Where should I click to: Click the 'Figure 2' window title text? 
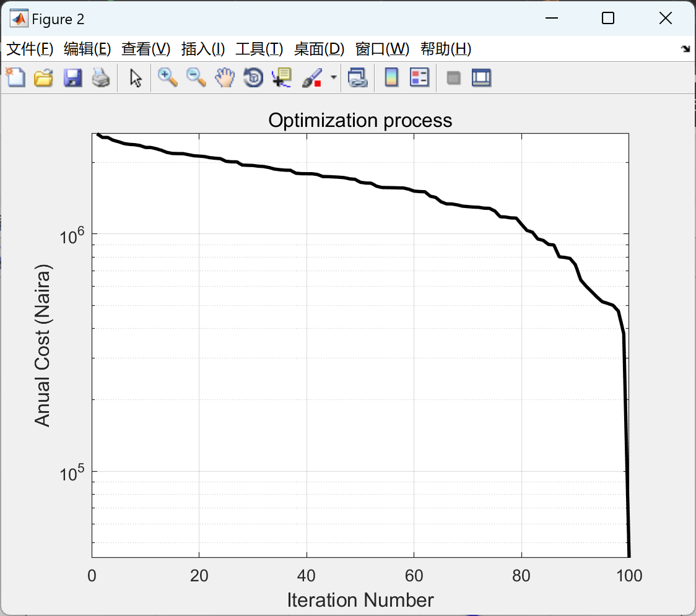[58, 19]
